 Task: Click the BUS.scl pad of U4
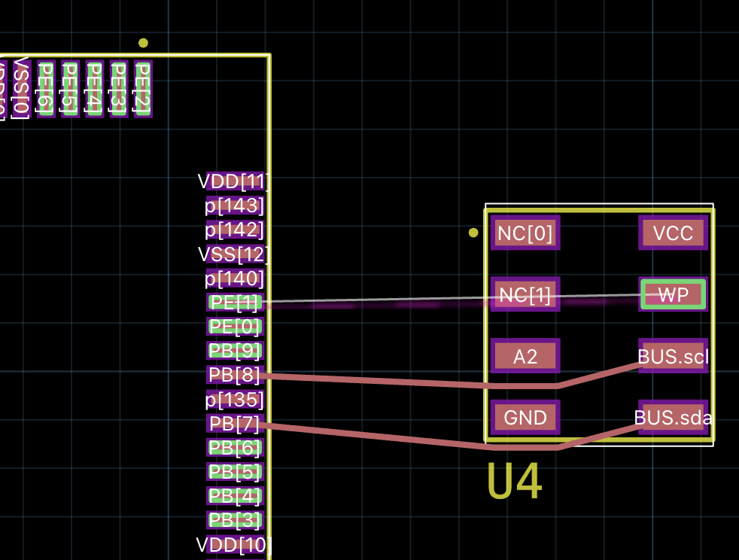(672, 356)
